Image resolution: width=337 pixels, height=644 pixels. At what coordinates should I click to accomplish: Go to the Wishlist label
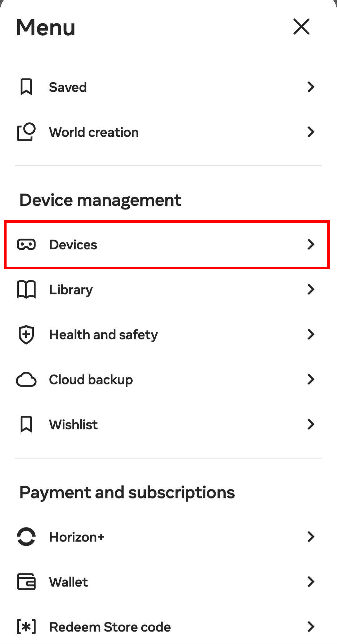pyautogui.click(x=73, y=424)
